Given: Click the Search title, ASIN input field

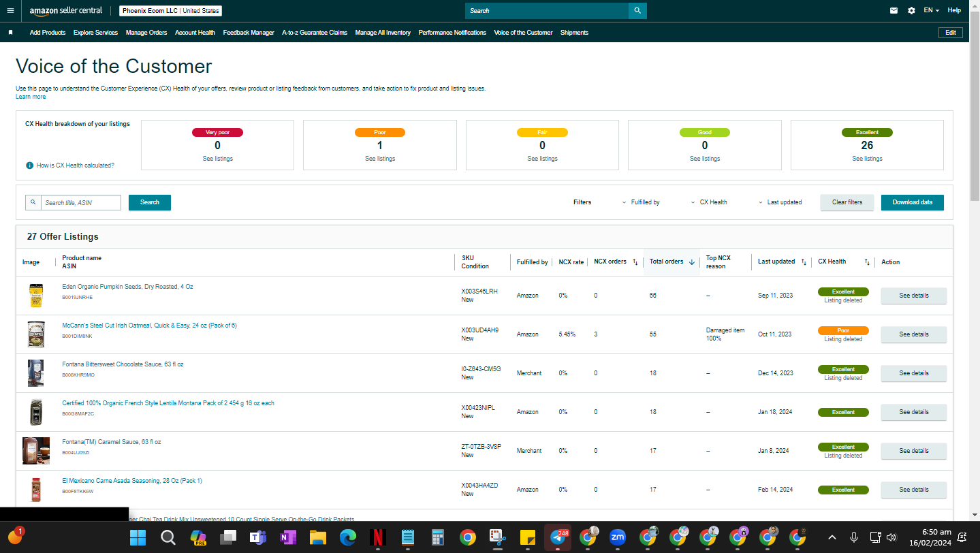Looking at the screenshot, I should 81,203.
